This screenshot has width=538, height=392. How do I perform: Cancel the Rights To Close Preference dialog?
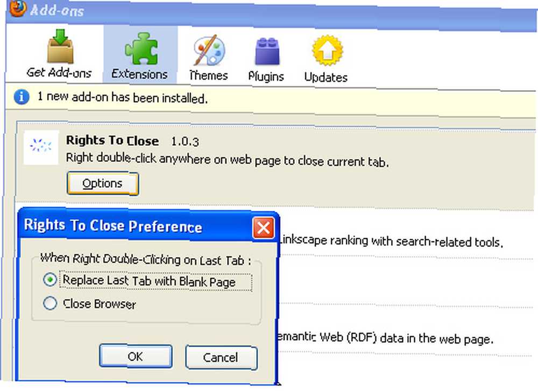221,358
